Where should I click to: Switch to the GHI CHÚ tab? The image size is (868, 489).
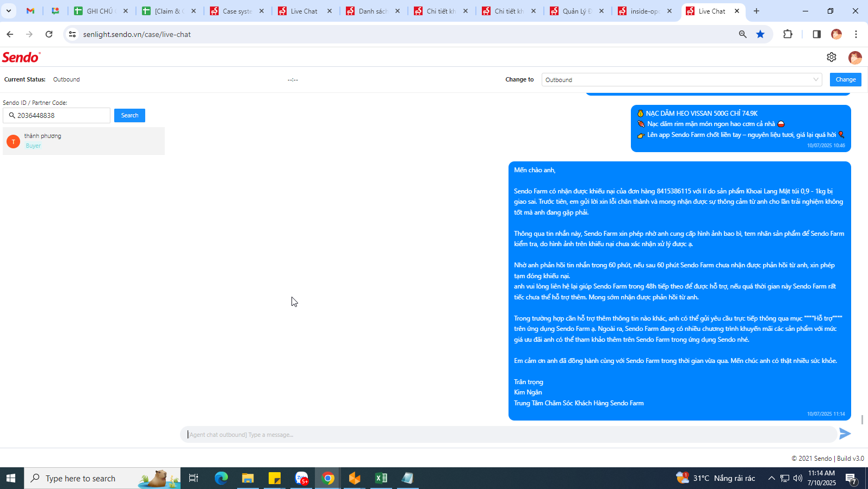(x=101, y=11)
